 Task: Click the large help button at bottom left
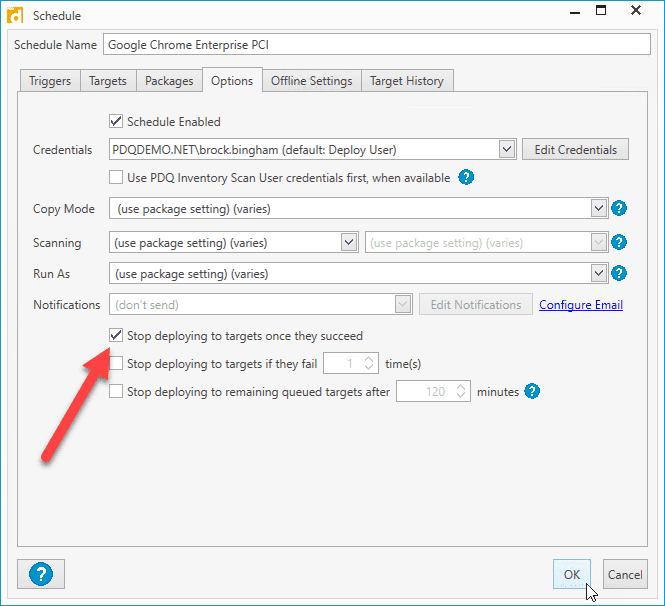pyautogui.click(x=41, y=574)
